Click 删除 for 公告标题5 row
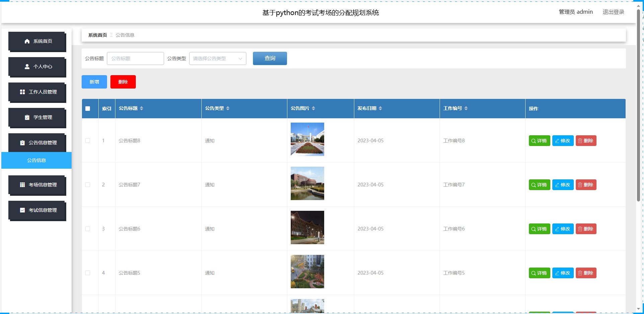The height and width of the screenshot is (314, 644). (586, 273)
